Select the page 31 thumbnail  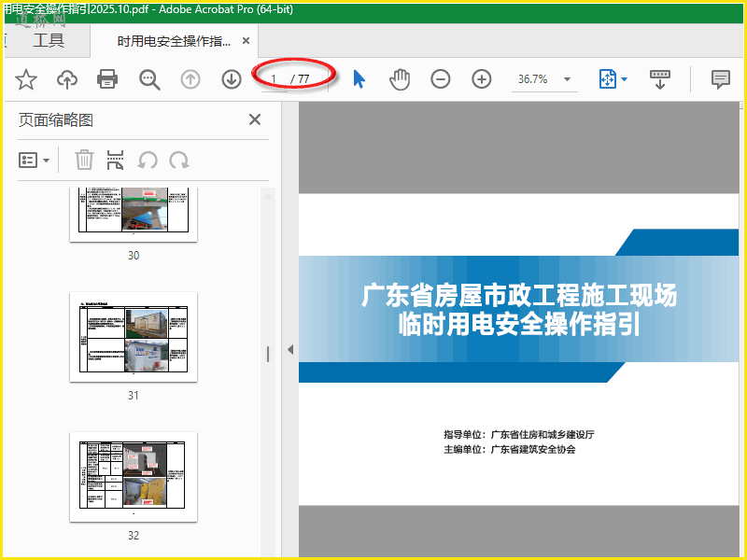[x=134, y=336]
